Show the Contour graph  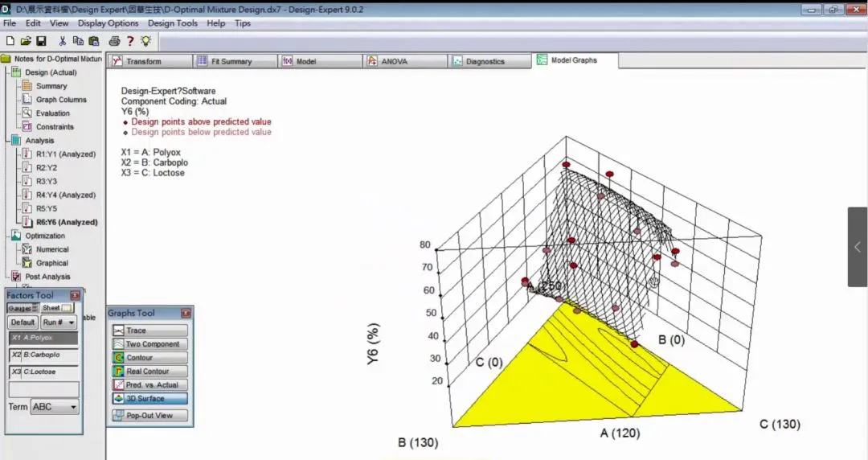[x=149, y=358]
